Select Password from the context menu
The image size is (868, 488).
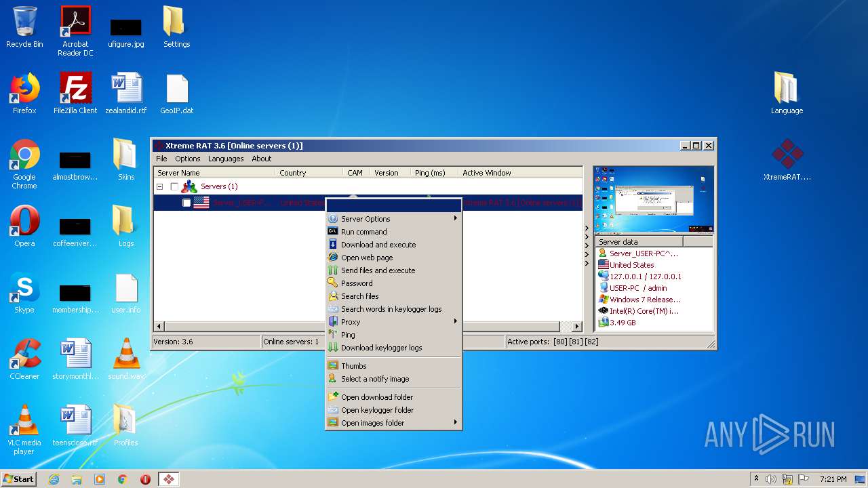click(x=393, y=283)
